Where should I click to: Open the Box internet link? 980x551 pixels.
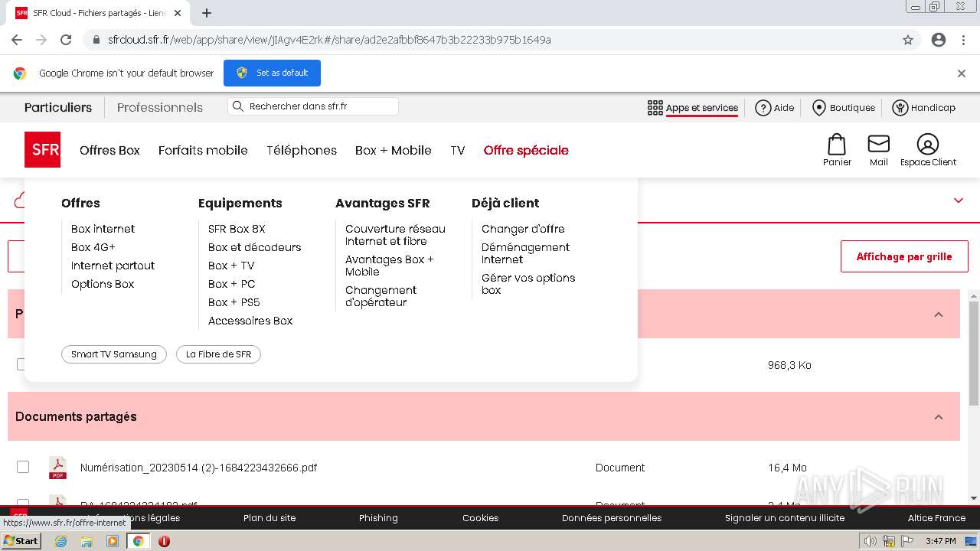(x=103, y=229)
